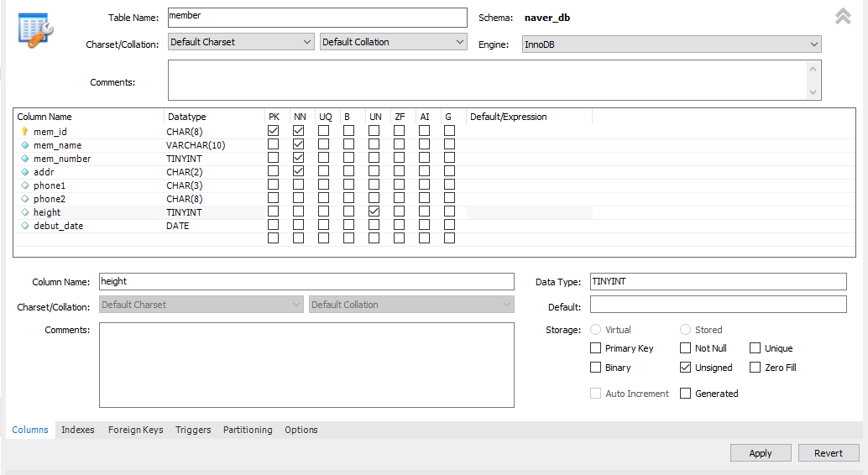This screenshot has width=868, height=475.
Task: Open the Engine InnoDB dropdown
Action: tap(672, 44)
